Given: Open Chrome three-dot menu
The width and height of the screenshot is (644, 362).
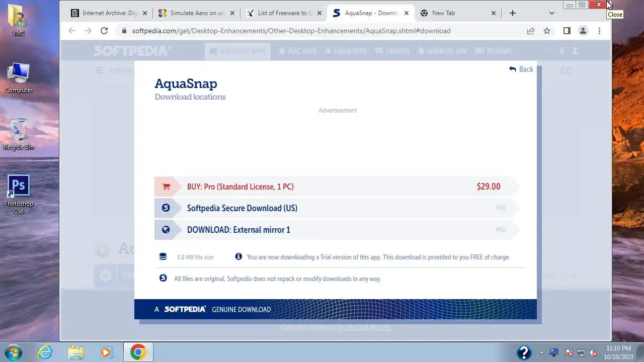Looking at the screenshot, I should [x=599, y=31].
